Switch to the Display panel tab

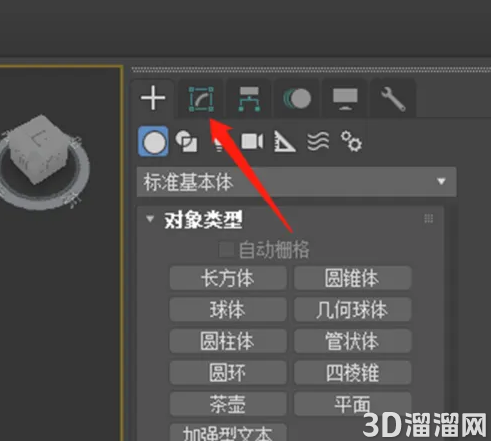[345, 99]
